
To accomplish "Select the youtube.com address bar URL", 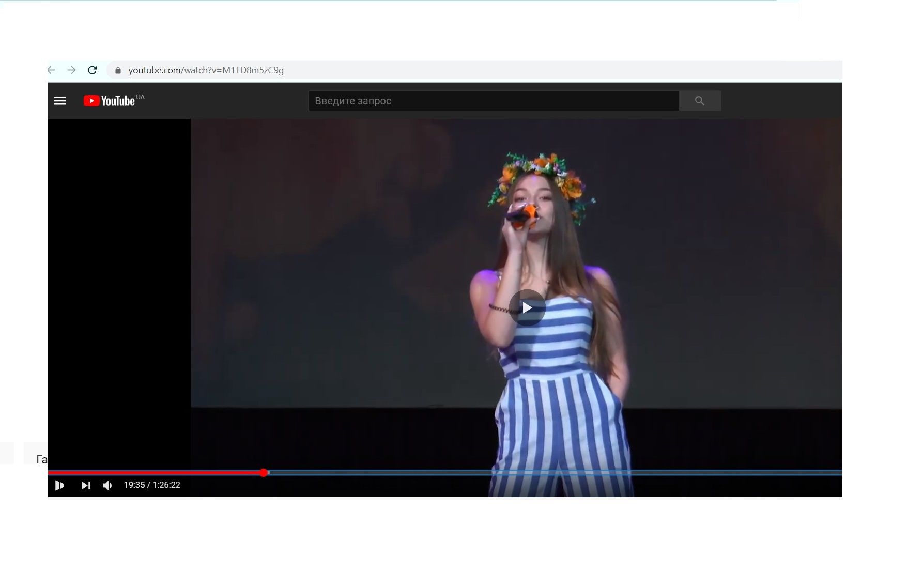I will pos(206,70).
